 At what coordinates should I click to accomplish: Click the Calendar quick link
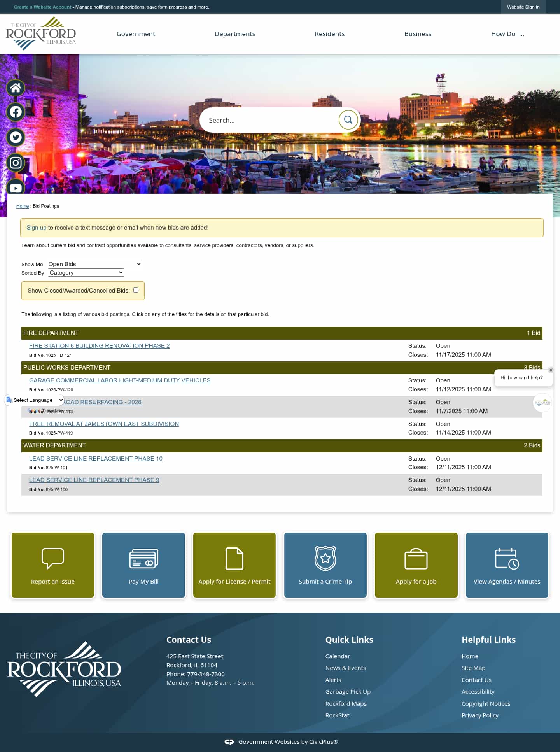click(338, 656)
